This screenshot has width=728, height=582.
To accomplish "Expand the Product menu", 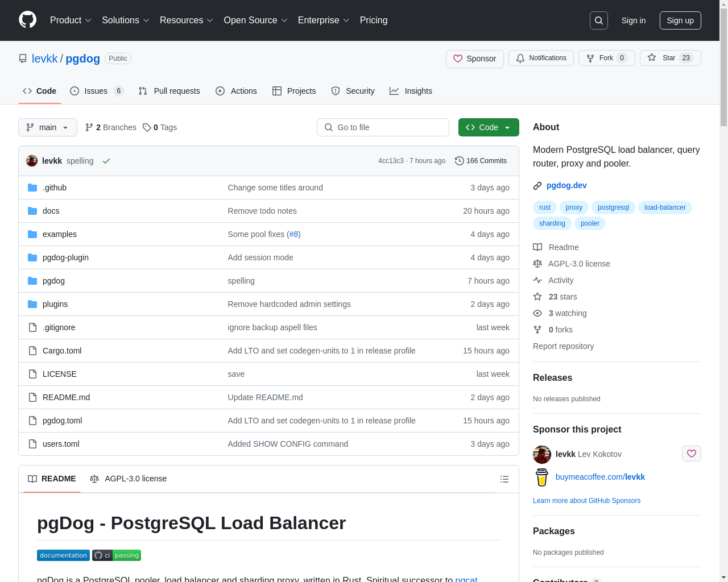I will [x=71, y=20].
